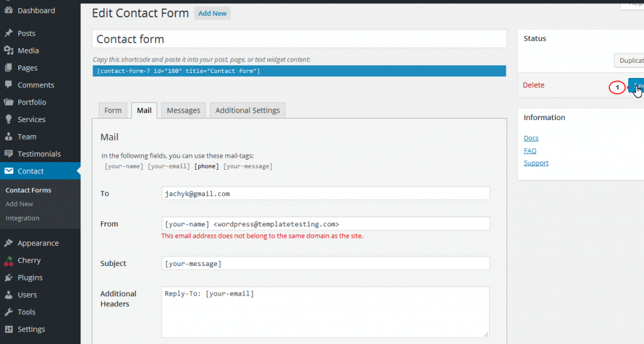Switch to the Messages tab
This screenshot has height=344, width=644.
coord(183,111)
